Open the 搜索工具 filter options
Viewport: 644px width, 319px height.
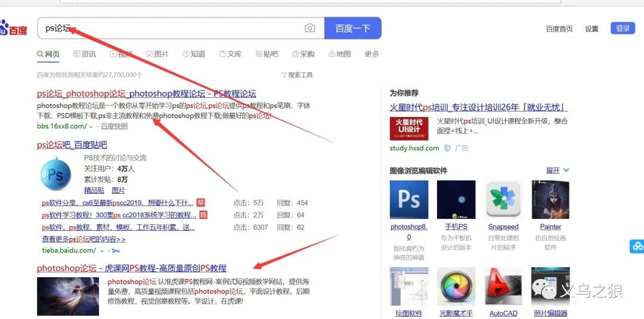297,75
